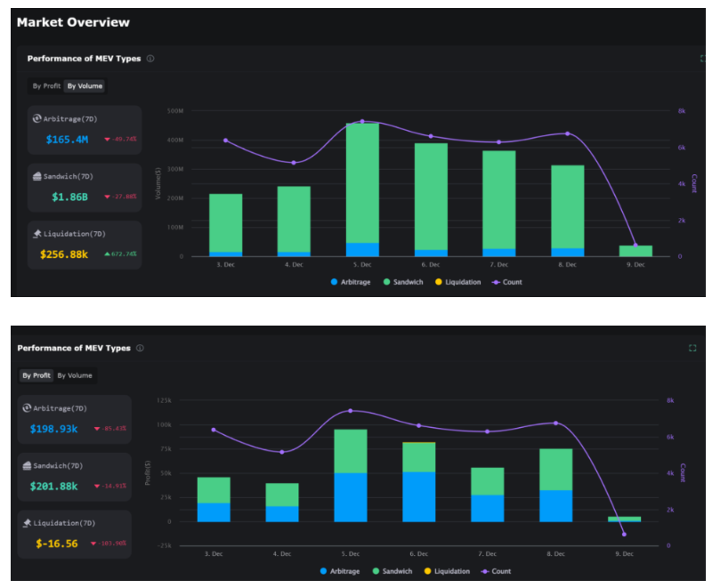Open Arbitrage(7D) $198.93k profit card

pyautogui.click(x=75, y=419)
